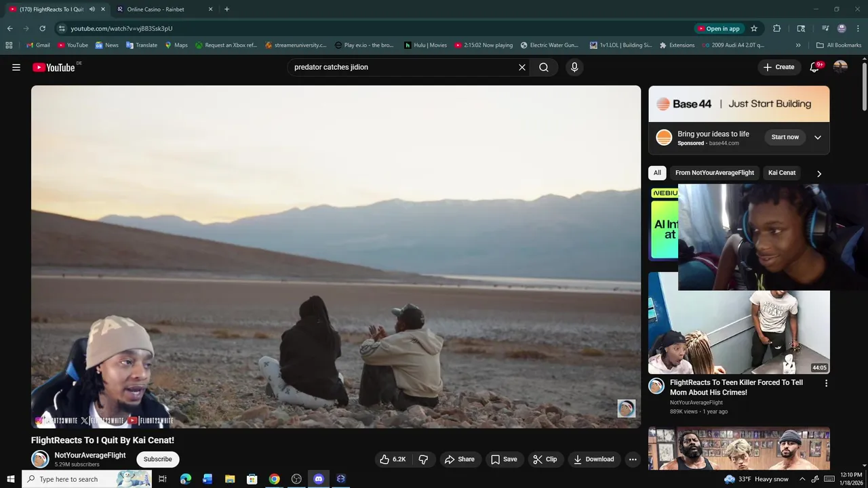Screen dimensions: 868x488
Task: Launch File Explorer from the taskbar
Action: (x=230, y=479)
